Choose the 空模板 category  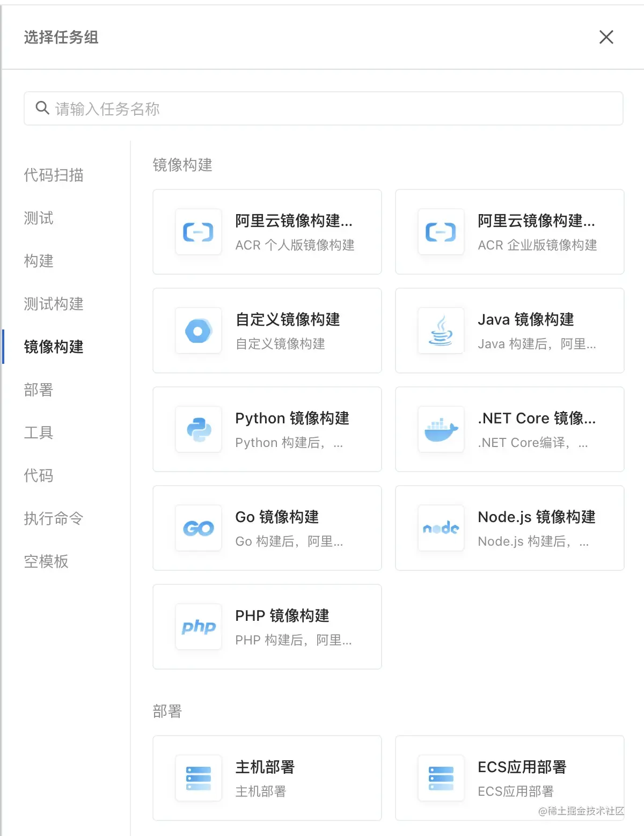tap(46, 561)
